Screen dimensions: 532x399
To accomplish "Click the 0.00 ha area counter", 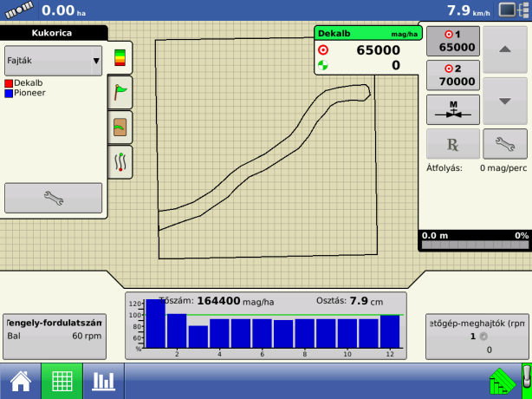I will coord(63,10).
